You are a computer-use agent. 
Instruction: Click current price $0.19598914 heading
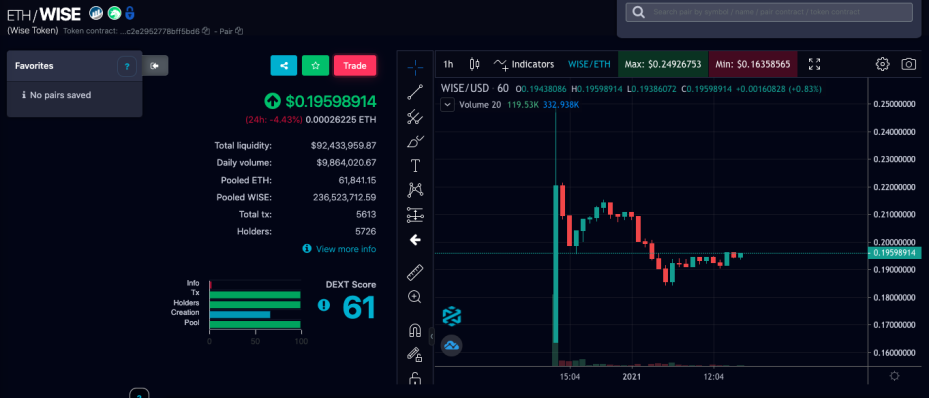click(331, 101)
